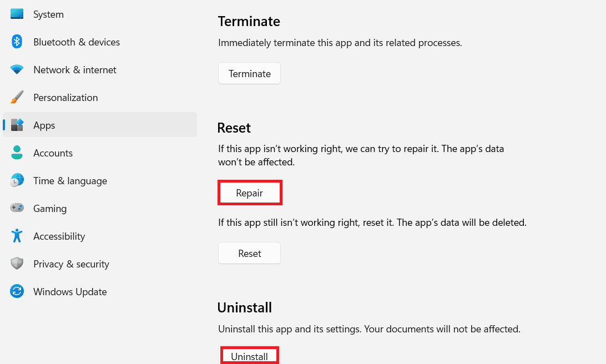Click 'Your documents will not be affected' text
The height and width of the screenshot is (364, 606).
(442, 329)
